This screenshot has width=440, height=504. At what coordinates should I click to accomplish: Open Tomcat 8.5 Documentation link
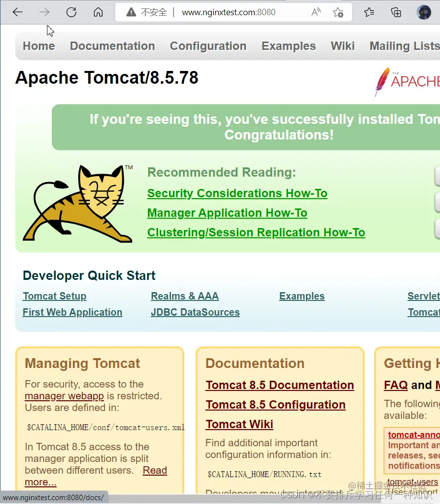point(280,385)
